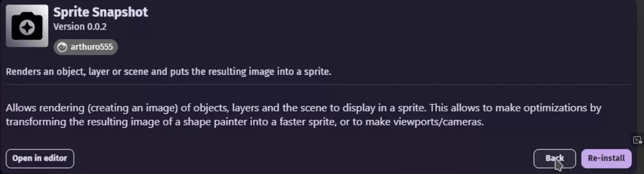Click the Sprite Snapshot title text
This screenshot has height=174, width=644.
click(x=101, y=12)
